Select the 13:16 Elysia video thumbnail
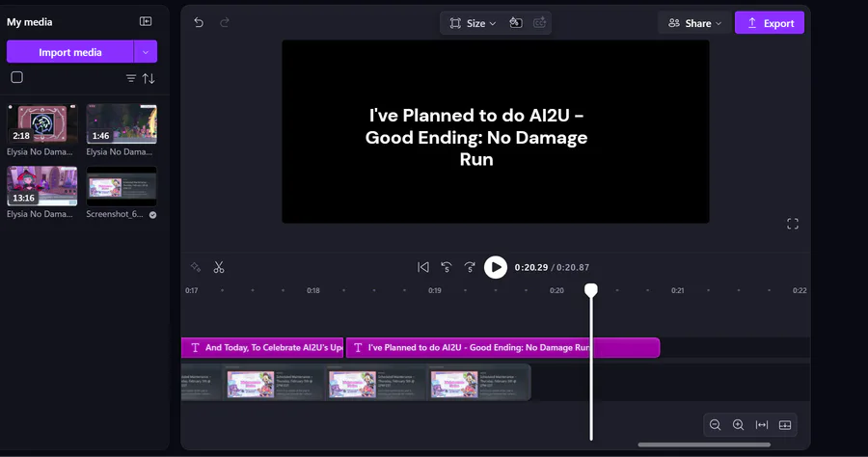Screen dimensions: 868x457 [42, 186]
